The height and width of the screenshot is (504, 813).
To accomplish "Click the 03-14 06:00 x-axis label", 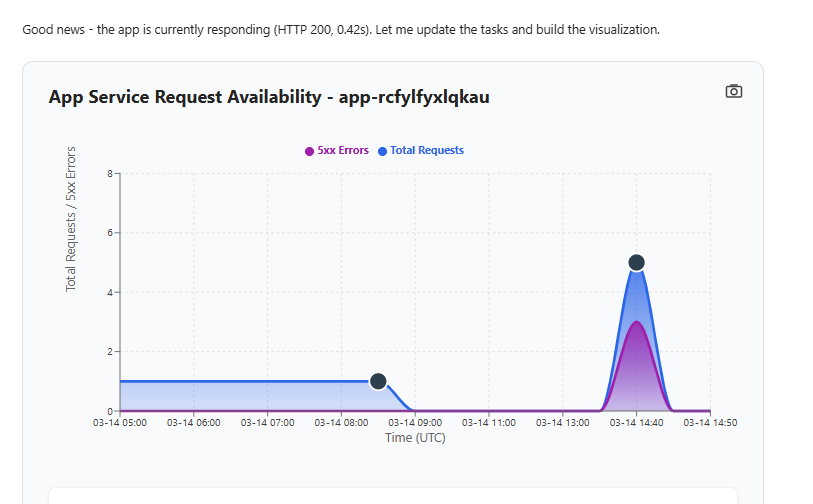I will tap(194, 423).
